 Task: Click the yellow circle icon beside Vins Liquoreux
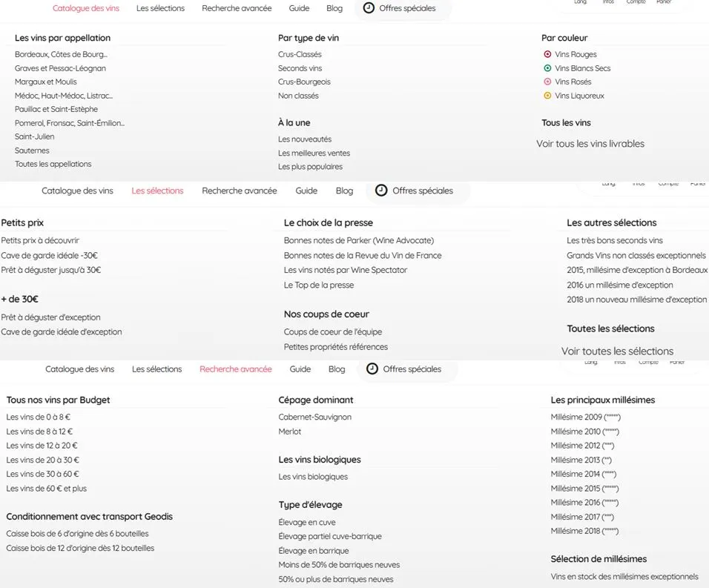(x=547, y=96)
